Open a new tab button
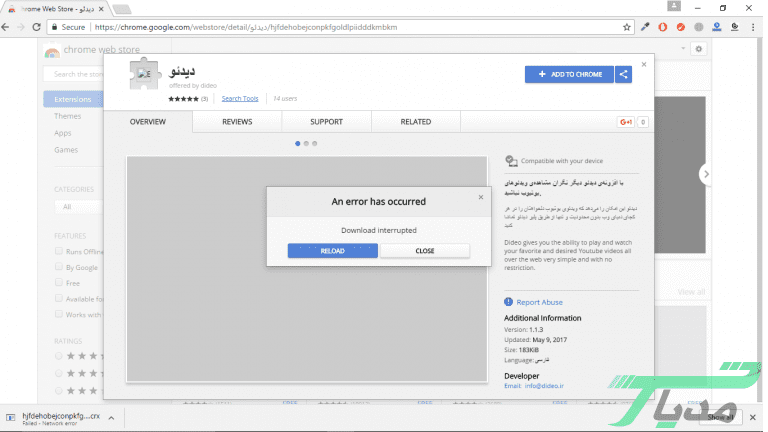The width and height of the screenshot is (768, 432). (x=121, y=9)
